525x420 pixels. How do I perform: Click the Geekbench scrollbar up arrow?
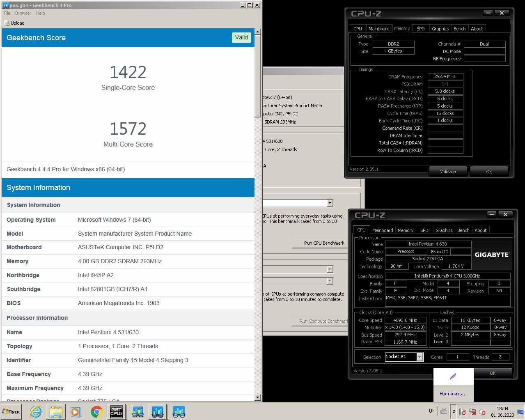(258, 32)
